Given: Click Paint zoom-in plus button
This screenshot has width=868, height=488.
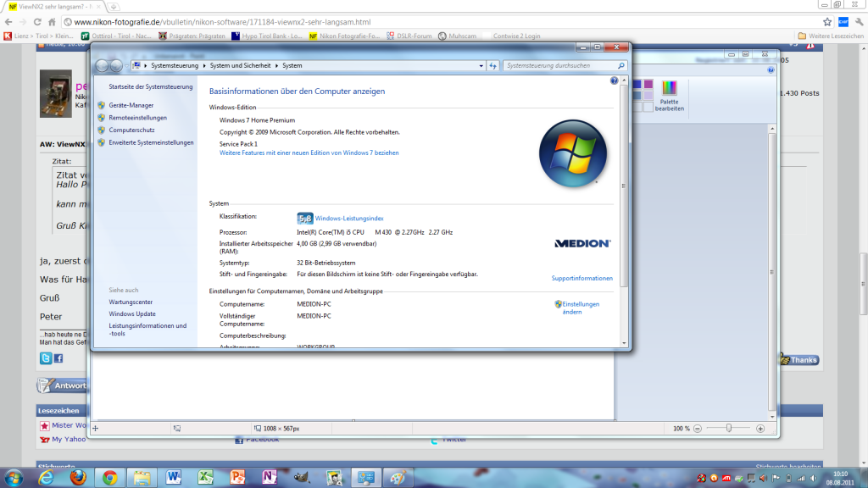Looking at the screenshot, I should pyautogui.click(x=760, y=429).
